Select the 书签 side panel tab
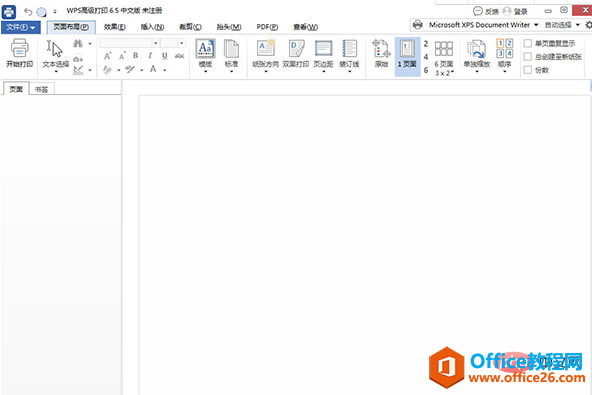Viewport: 592px width, 395px height. pos(42,89)
